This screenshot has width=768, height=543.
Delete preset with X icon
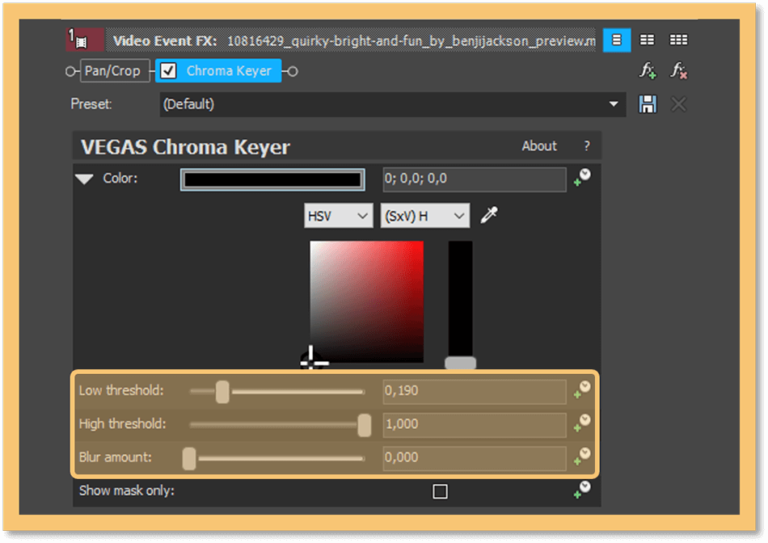(678, 104)
